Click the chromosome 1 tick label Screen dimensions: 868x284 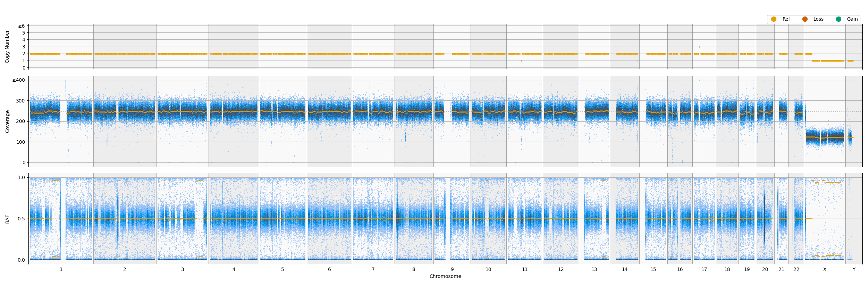61,270
